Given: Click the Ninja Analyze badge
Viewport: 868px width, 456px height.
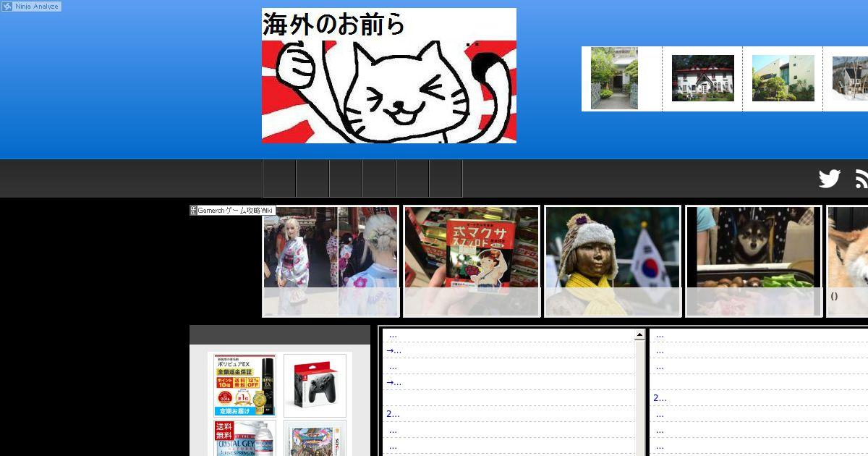Looking at the screenshot, I should (31, 7).
